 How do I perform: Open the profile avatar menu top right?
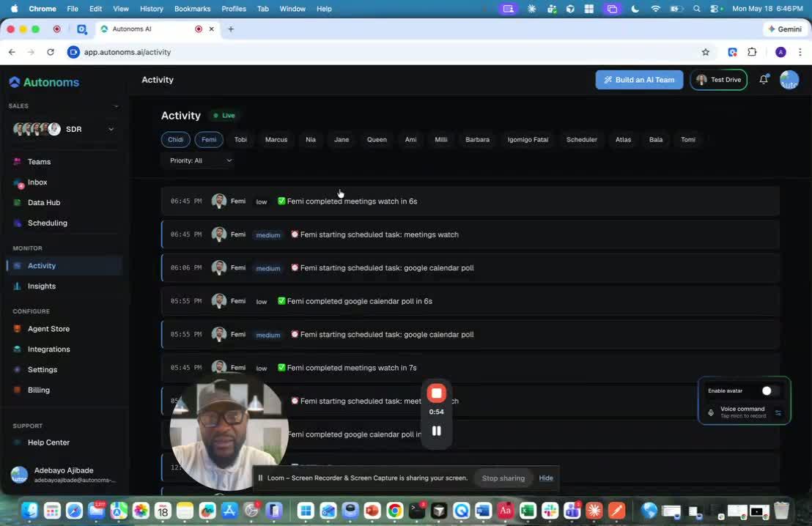click(x=789, y=80)
